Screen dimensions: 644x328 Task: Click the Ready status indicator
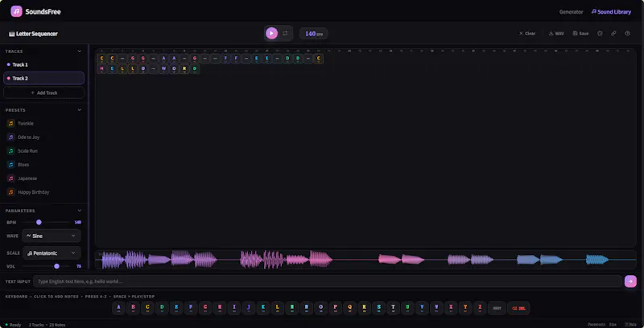coord(13,325)
